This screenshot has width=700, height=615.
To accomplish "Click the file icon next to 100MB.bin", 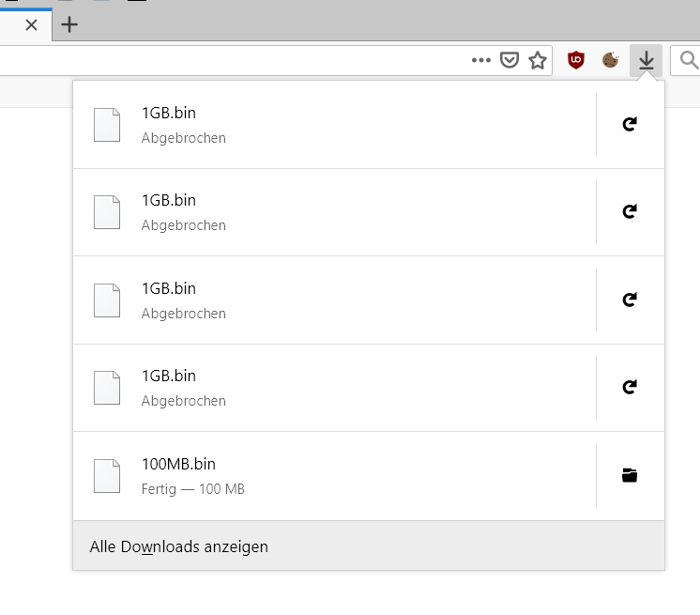I will click(x=107, y=476).
